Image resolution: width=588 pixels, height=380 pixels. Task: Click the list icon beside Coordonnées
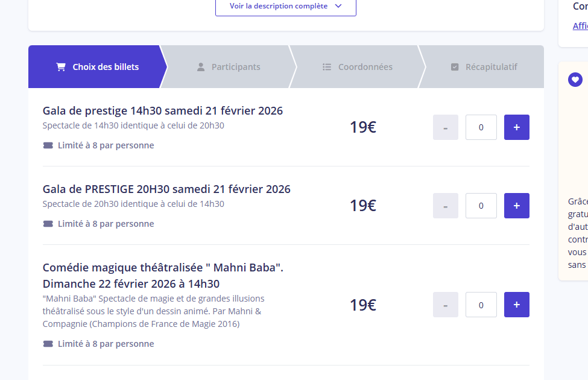click(327, 67)
